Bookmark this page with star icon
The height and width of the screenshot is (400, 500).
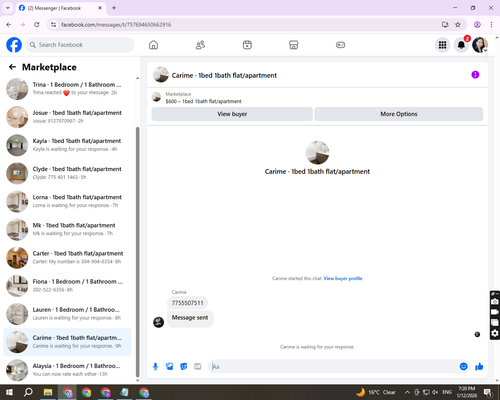pyautogui.click(x=458, y=24)
